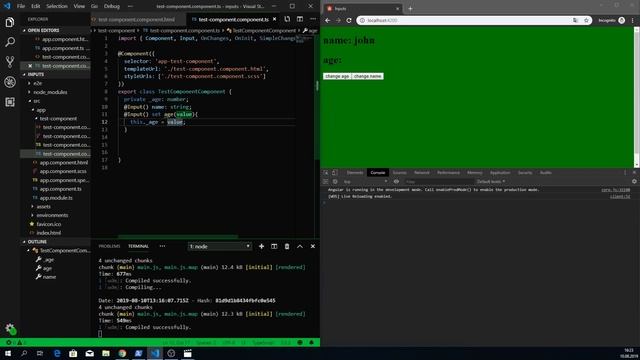Go back in the Chrome browser
The height and width of the screenshot is (360, 640).
pos(328,20)
